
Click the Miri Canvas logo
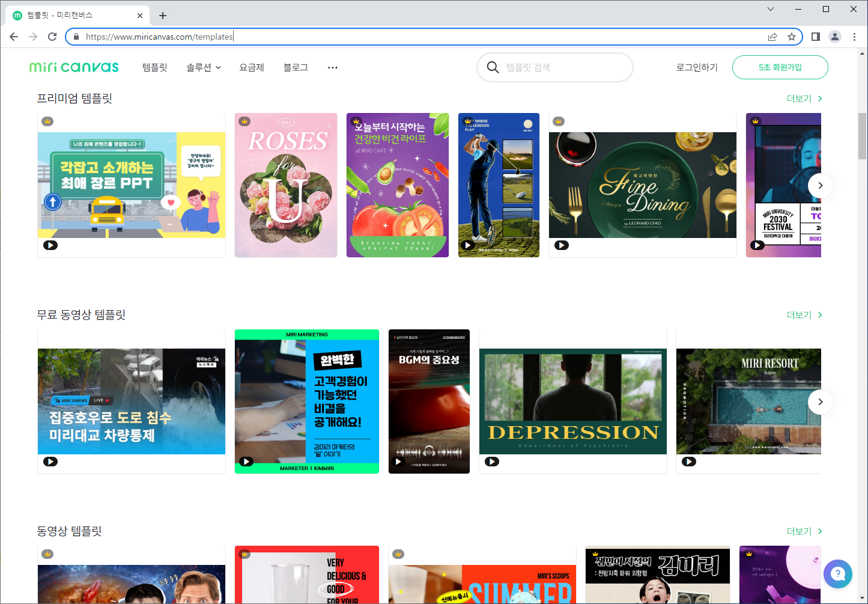74,67
